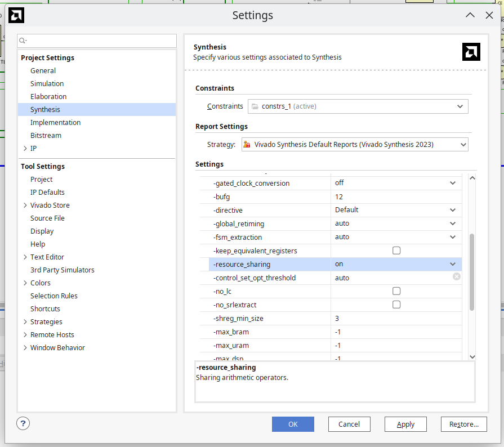The image size is (504, 447).
Task: Edit the -shreg_min_size value field
Action: pos(396,318)
